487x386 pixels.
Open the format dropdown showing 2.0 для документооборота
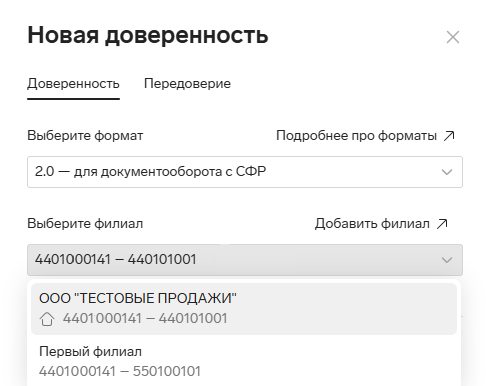[x=245, y=172]
